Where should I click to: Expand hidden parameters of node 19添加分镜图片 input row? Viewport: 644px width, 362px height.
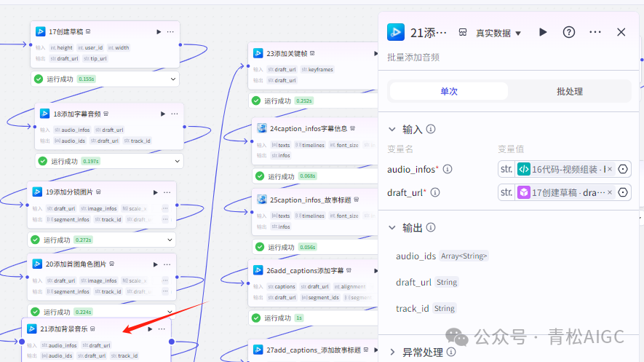click(x=165, y=208)
